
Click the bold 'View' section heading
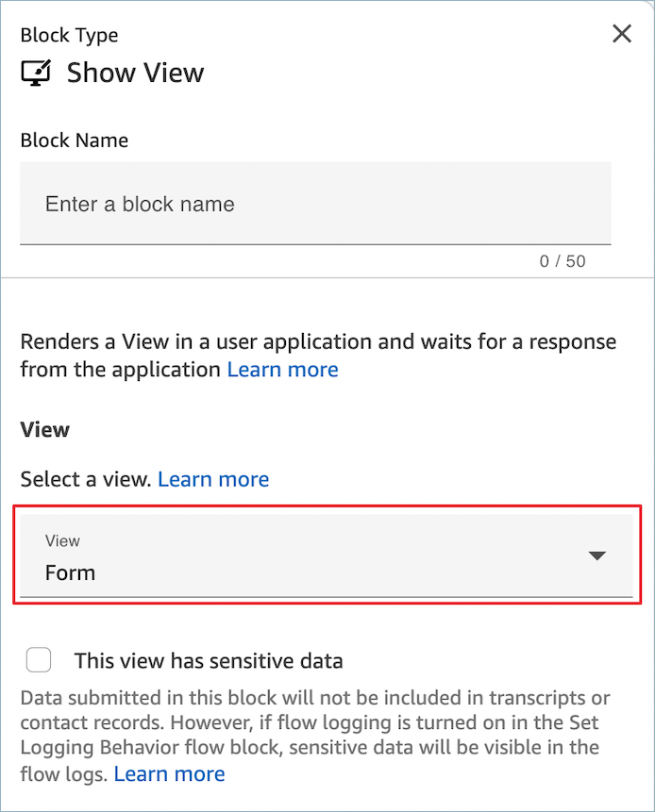44,429
